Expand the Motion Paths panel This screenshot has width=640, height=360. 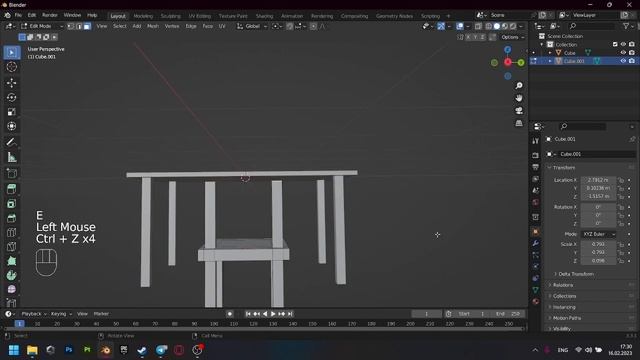point(567,318)
